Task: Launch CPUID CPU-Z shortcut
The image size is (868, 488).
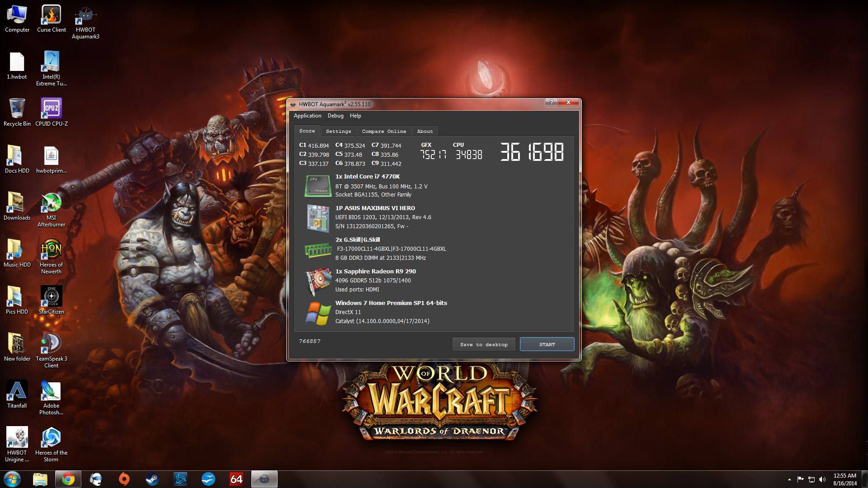Action: point(52,113)
